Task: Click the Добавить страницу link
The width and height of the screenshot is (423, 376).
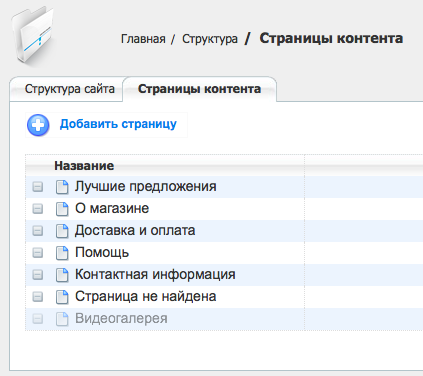Action: tap(118, 124)
